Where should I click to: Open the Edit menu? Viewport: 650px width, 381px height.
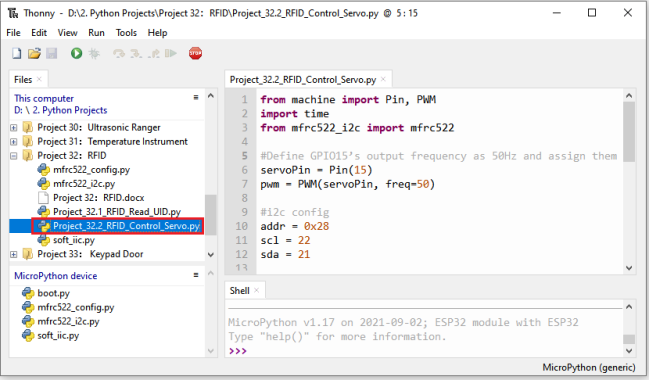[x=39, y=33]
